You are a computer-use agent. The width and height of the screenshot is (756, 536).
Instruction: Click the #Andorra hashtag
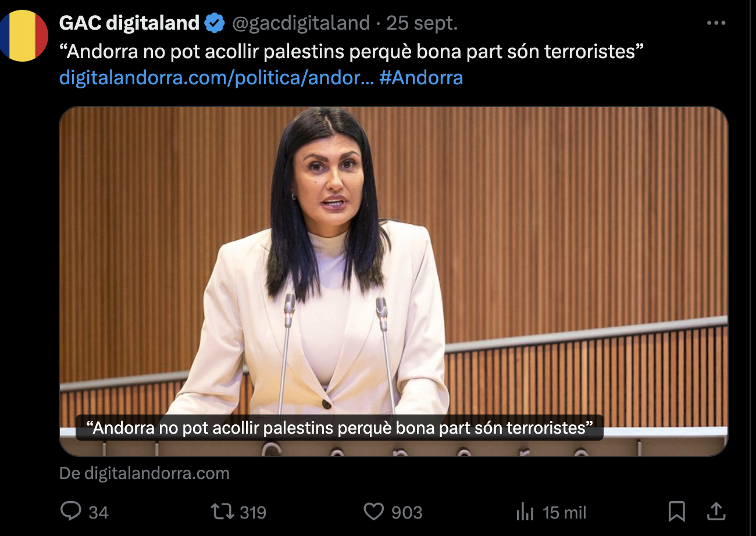coord(421,78)
